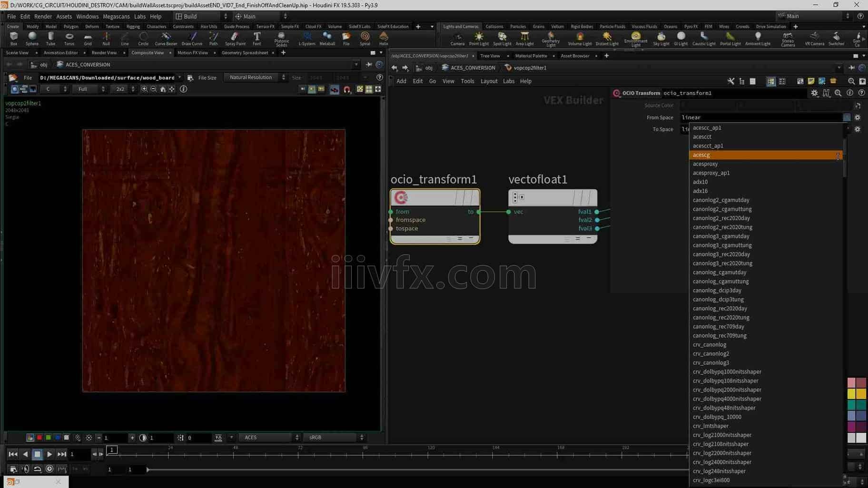Image resolution: width=868 pixels, height=488 pixels.
Task: Open the Natural Resolution dropdown
Action: 256,78
